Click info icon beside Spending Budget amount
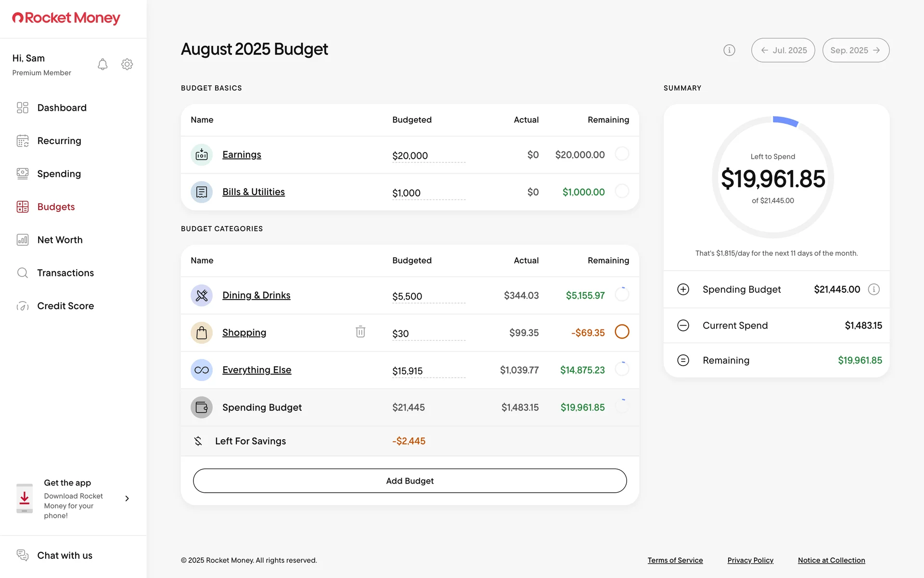The image size is (924, 578). coord(873,289)
